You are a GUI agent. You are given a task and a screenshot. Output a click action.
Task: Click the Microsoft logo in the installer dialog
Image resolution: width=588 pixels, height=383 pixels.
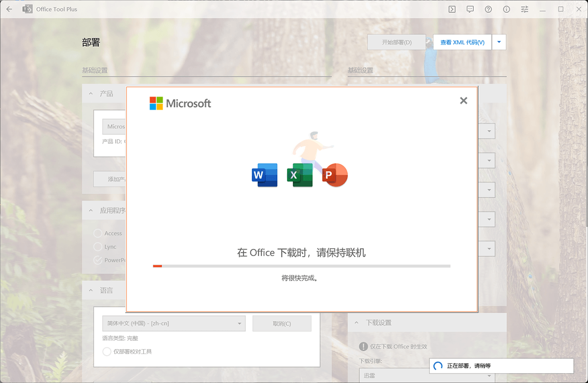[x=180, y=103]
